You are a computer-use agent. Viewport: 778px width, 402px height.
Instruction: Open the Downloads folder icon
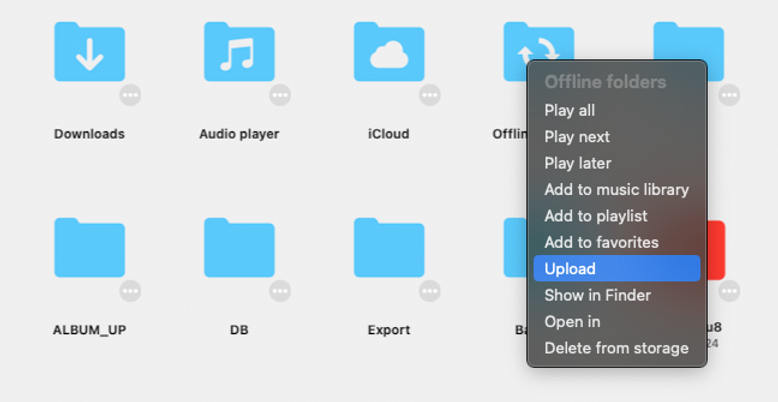click(89, 52)
